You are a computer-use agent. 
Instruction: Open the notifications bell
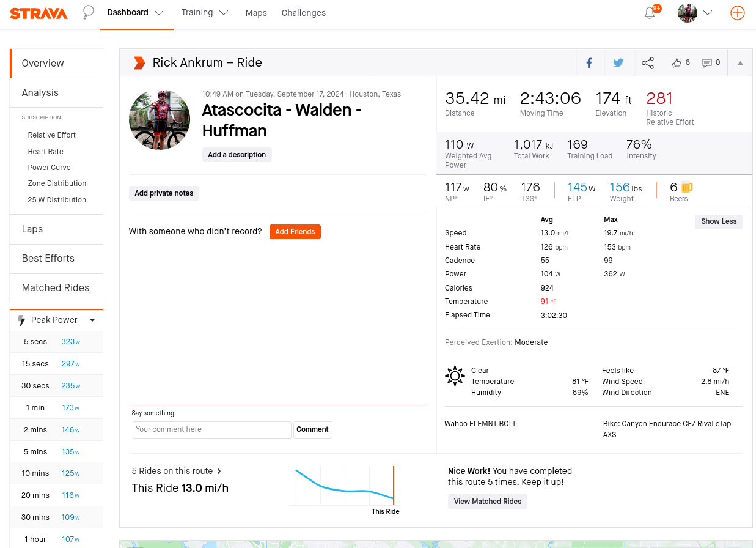[650, 13]
